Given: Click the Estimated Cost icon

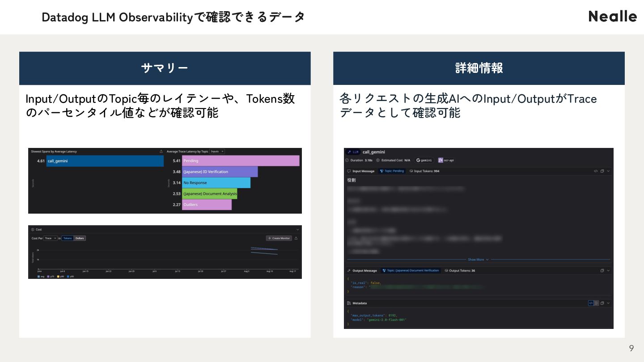Looking at the screenshot, I should (x=378, y=160).
